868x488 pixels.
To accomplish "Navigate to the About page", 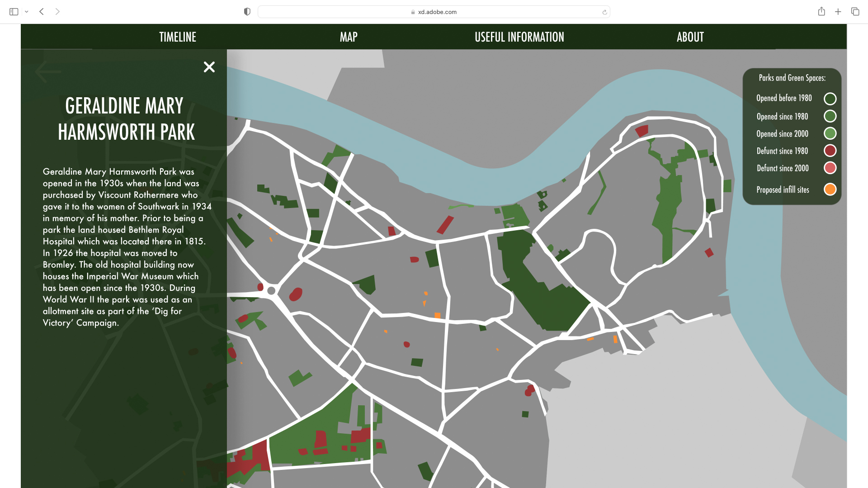I will (x=690, y=37).
